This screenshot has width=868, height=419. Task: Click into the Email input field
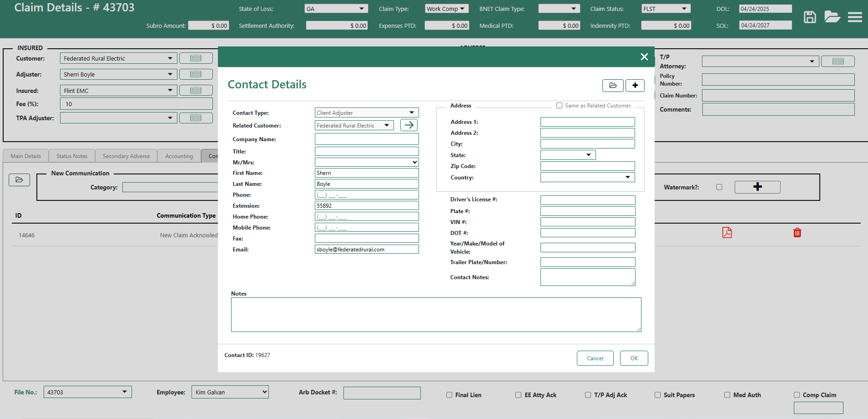pyautogui.click(x=366, y=250)
